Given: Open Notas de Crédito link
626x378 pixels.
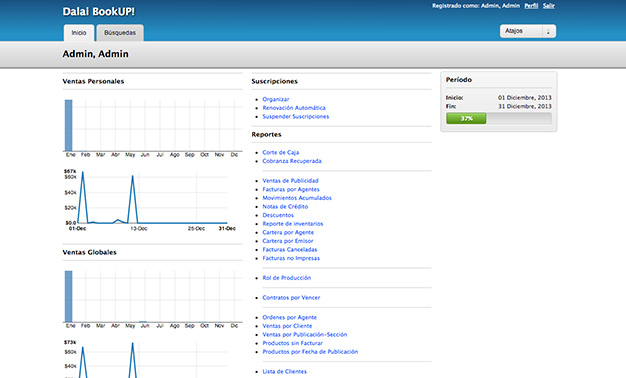Looking at the screenshot, I should tap(285, 206).
